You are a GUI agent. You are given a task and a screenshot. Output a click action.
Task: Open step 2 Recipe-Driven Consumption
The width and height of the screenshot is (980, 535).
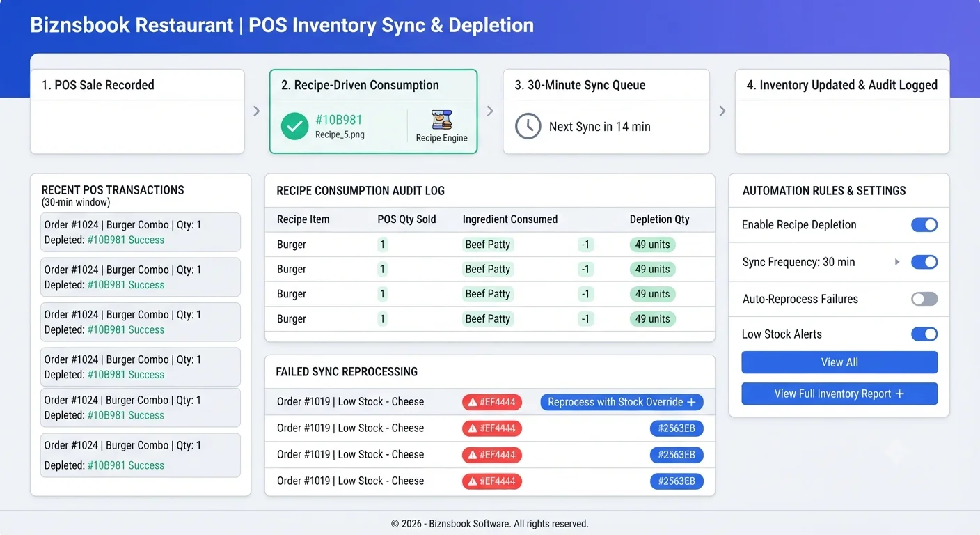tap(374, 111)
